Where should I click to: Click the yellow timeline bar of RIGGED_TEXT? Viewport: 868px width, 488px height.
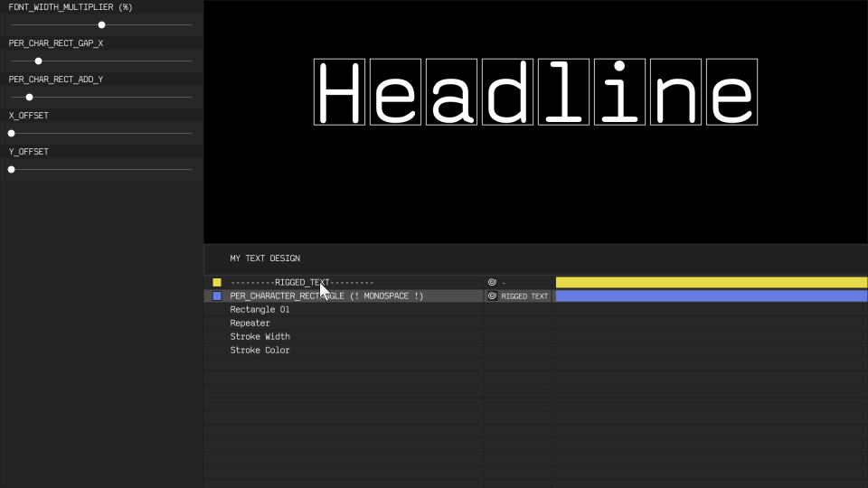click(712, 282)
